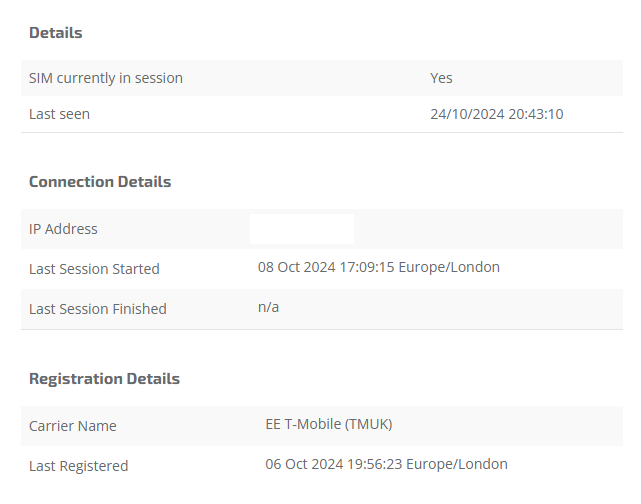Click the 06 Oct 2024 19:56:23 value

click(x=334, y=464)
